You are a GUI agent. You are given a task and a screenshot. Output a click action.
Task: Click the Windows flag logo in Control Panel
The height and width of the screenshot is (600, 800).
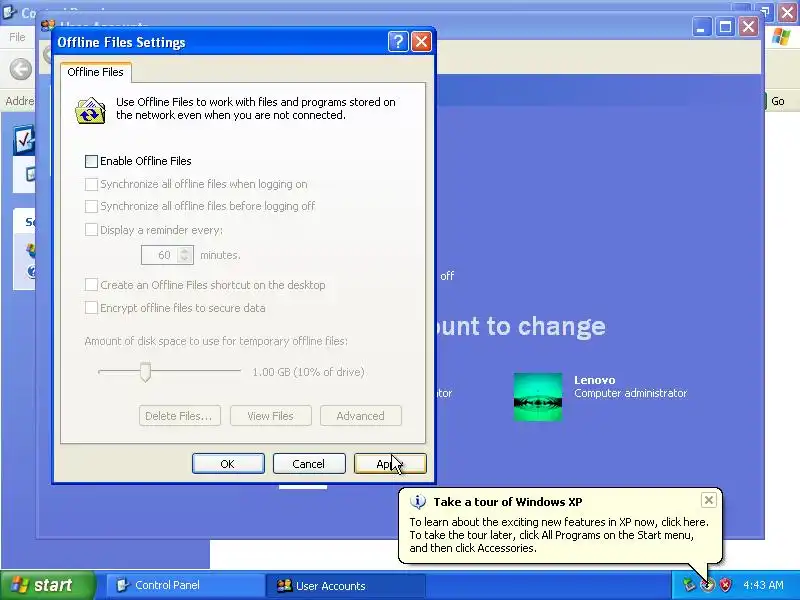781,37
